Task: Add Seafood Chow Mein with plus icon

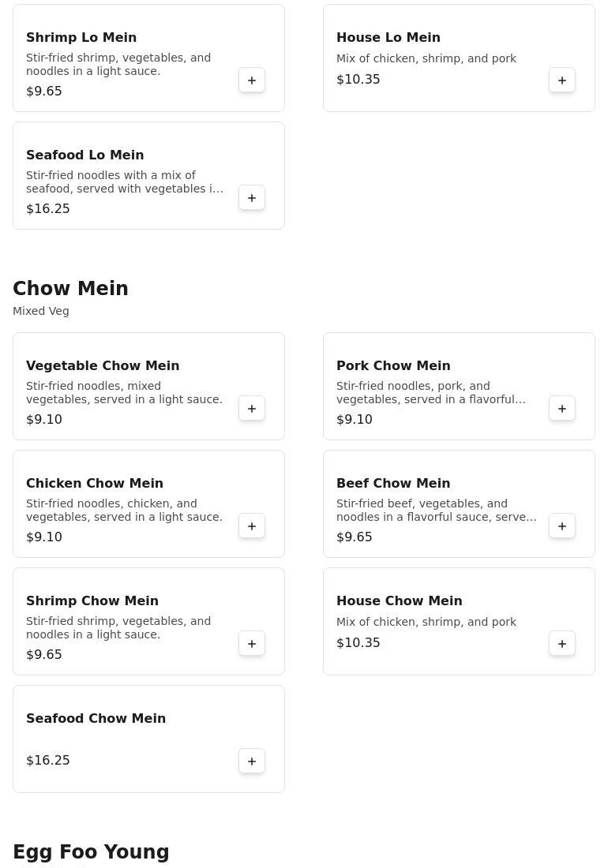Action: [252, 761]
